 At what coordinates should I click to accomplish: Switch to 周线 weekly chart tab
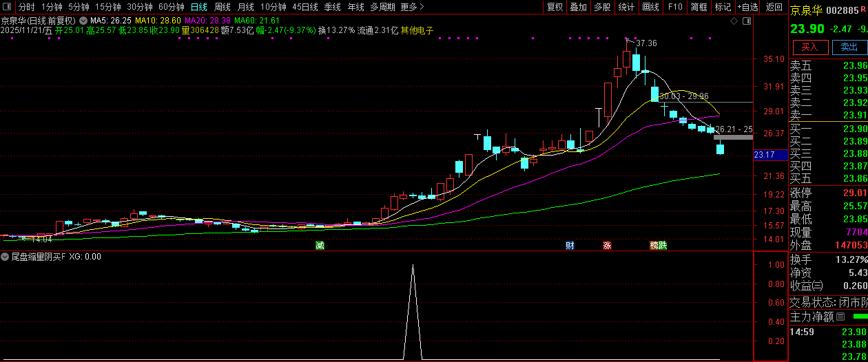tap(223, 7)
